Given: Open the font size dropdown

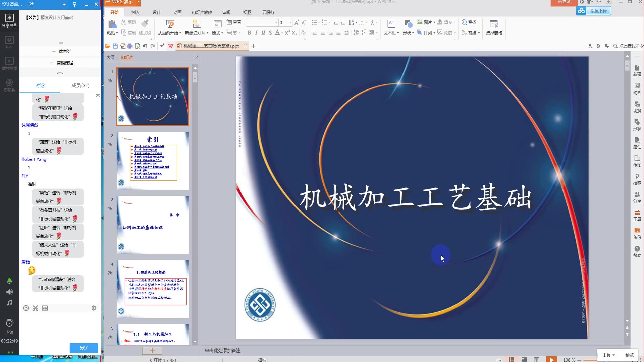Looking at the screenshot, I should (290, 22).
